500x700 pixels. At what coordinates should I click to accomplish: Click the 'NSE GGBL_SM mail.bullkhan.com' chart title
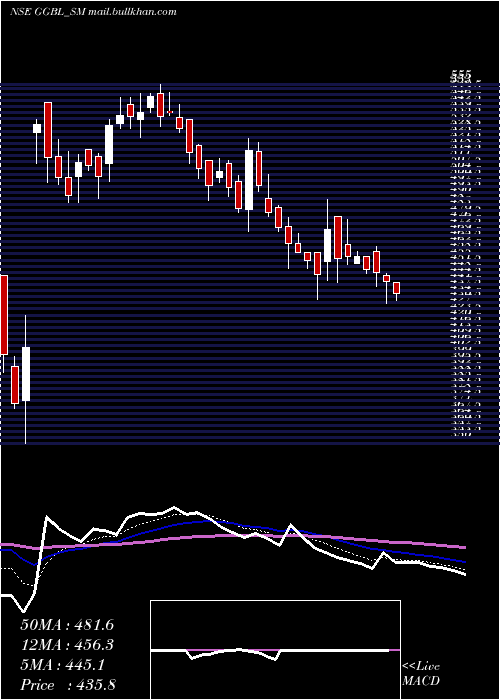click(x=93, y=12)
